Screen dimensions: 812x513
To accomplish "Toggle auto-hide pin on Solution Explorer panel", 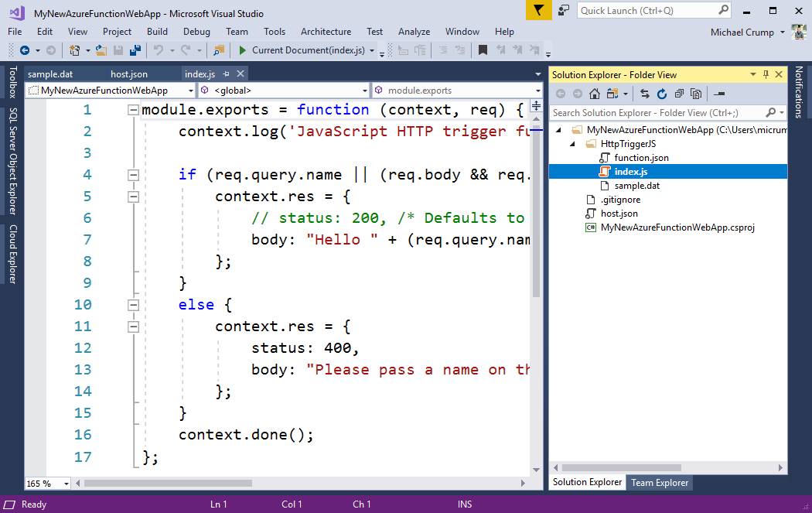I will (766, 74).
